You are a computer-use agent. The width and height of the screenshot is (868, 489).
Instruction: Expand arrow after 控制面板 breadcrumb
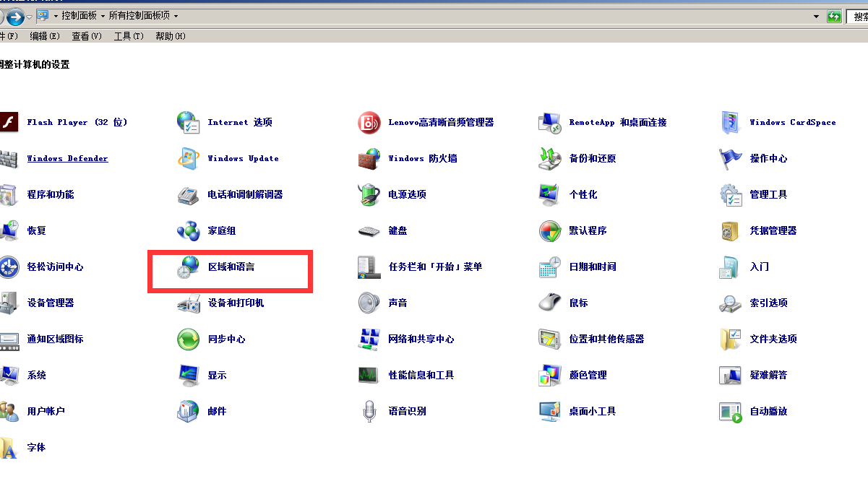coord(103,15)
